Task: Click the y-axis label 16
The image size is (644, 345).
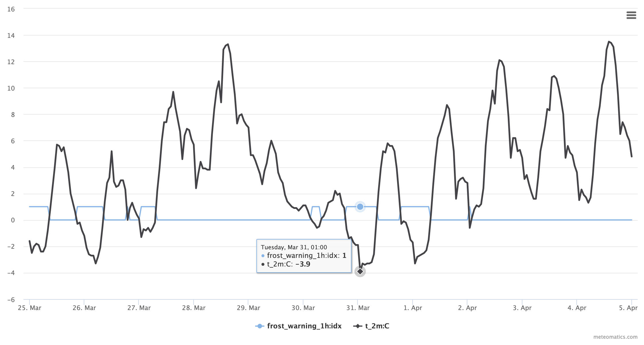Action: click(x=11, y=9)
